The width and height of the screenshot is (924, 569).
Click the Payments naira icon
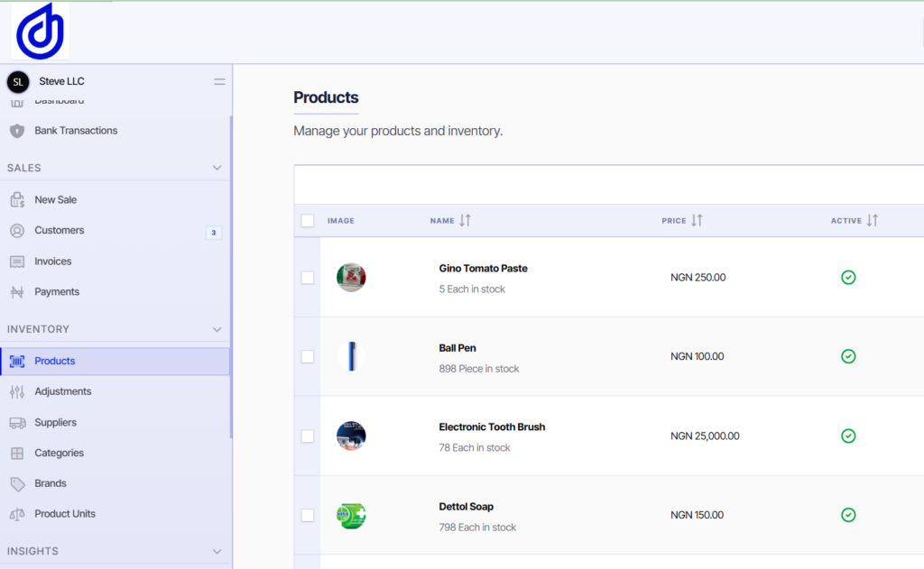pos(17,291)
